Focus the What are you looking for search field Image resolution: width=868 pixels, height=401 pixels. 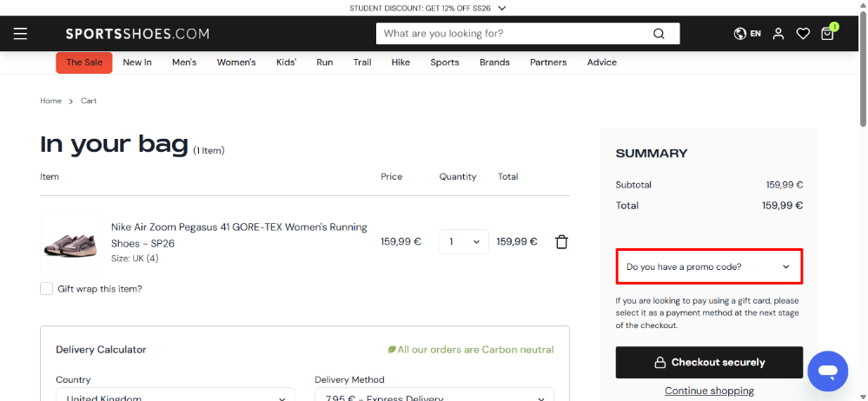[515, 34]
